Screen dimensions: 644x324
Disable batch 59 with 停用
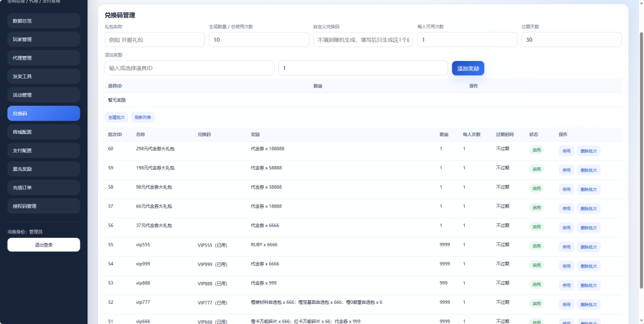567,170
